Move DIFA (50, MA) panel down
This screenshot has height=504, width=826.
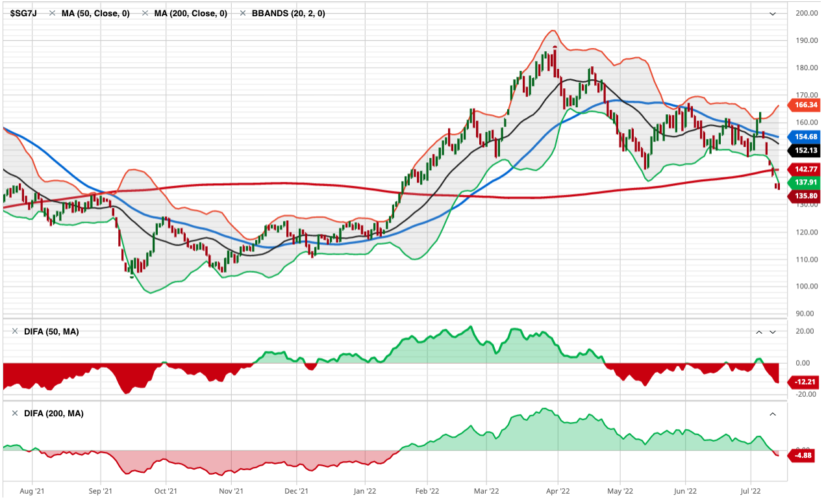click(773, 332)
